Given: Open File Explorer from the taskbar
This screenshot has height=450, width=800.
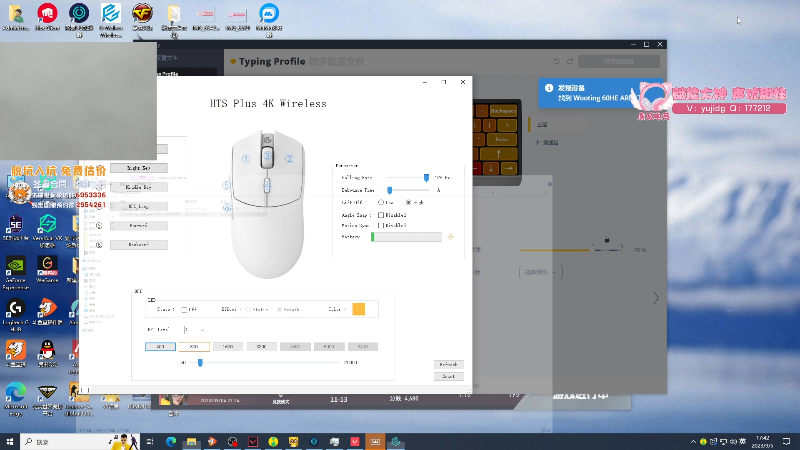Looking at the screenshot, I should pyautogui.click(x=191, y=441).
